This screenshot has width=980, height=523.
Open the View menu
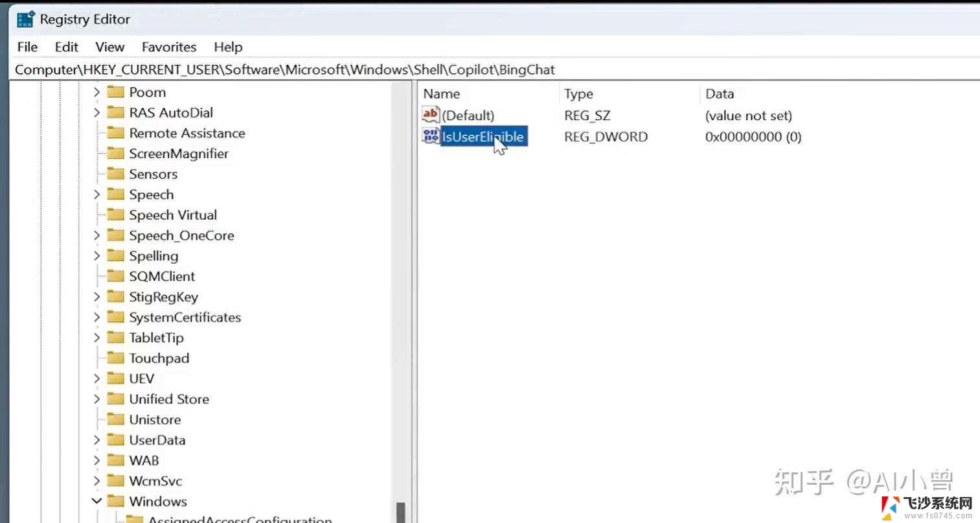[x=109, y=47]
